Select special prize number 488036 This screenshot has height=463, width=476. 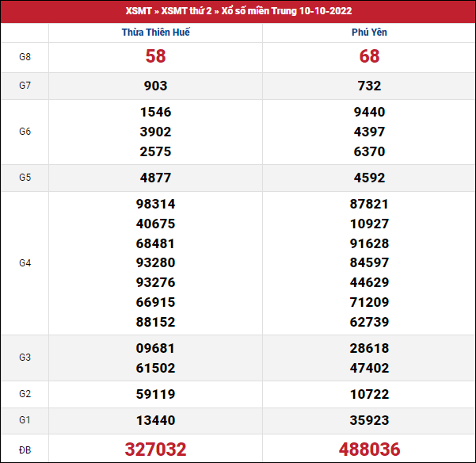pyautogui.click(x=369, y=450)
